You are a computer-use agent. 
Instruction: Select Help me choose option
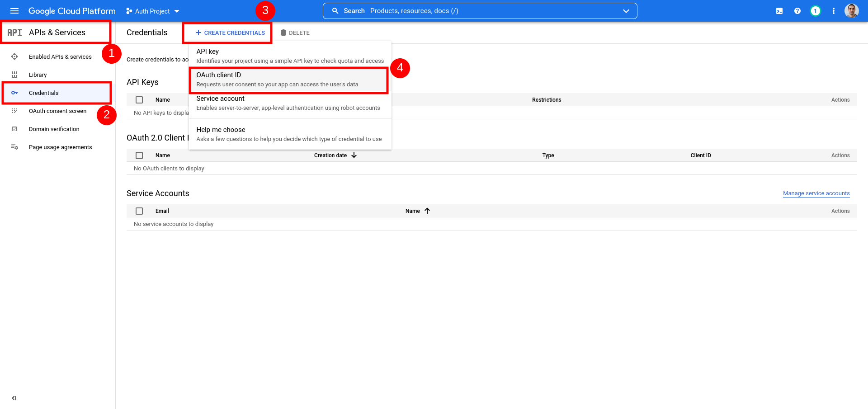(x=290, y=134)
